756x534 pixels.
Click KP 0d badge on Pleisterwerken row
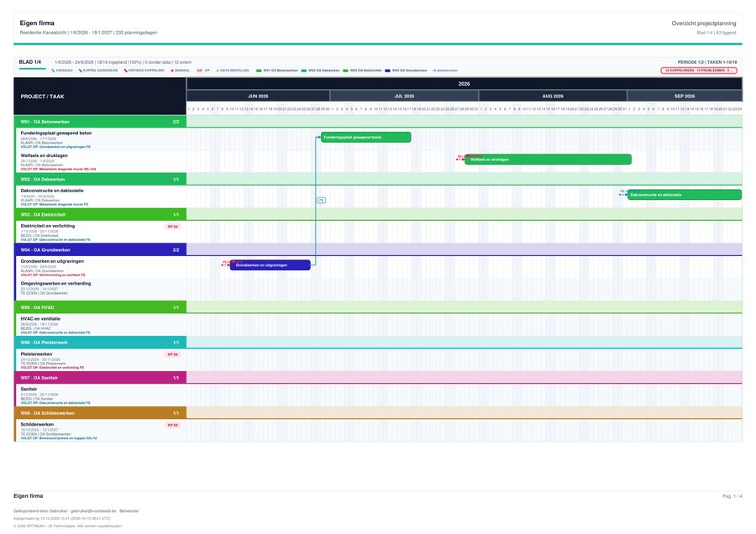[172, 354]
